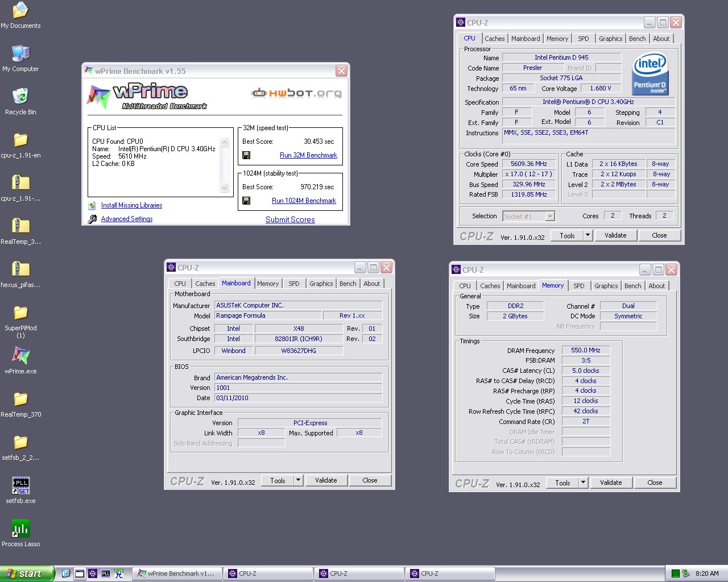
Task: Click Show Desktop quick launch icon
Action: (x=80, y=573)
